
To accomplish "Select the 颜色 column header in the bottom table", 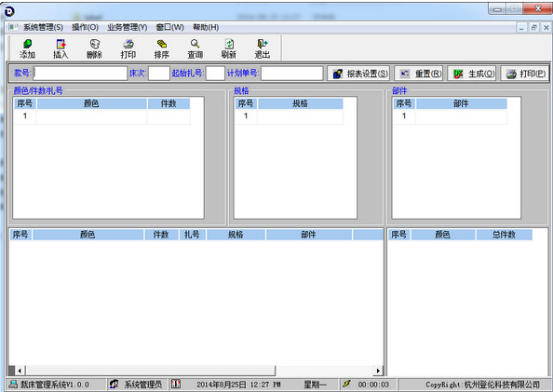I will pyautogui.click(x=88, y=235).
